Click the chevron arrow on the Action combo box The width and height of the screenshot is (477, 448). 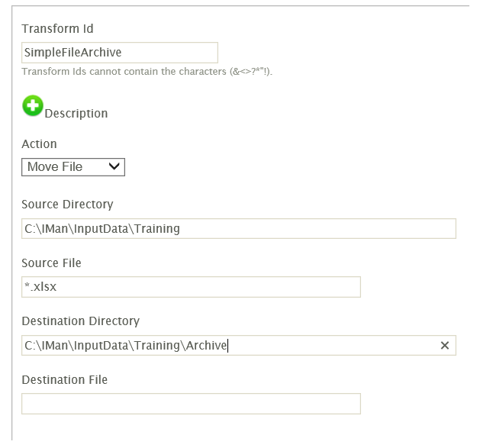click(114, 166)
